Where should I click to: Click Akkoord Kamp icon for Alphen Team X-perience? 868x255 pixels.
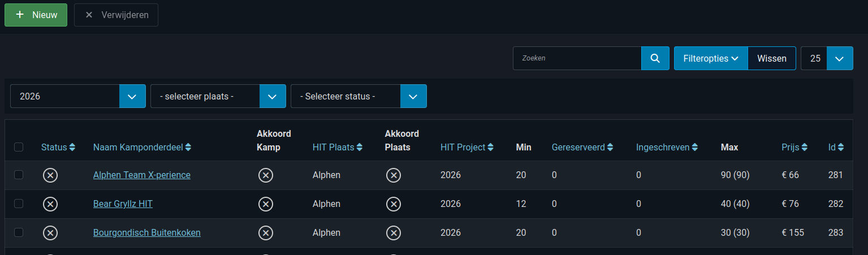click(266, 175)
